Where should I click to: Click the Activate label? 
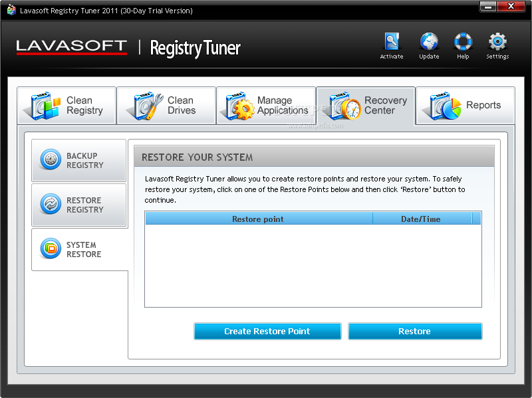click(392, 56)
